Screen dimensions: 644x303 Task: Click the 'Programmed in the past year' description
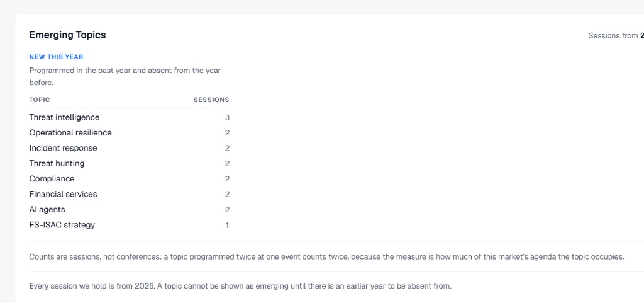[x=125, y=76]
